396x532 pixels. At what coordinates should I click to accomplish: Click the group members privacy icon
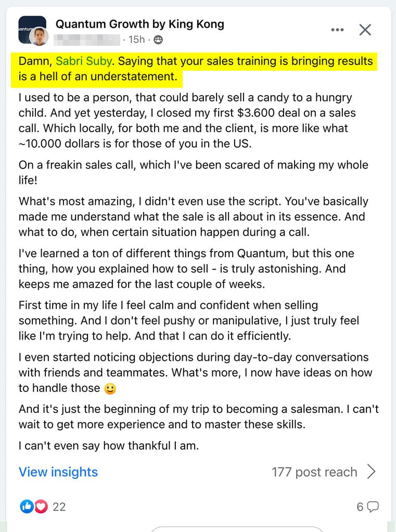click(158, 40)
